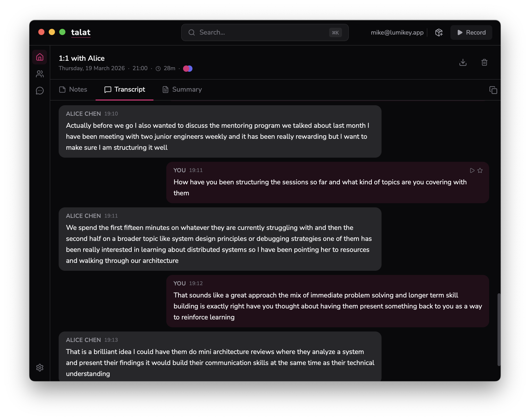Image resolution: width=530 pixels, height=420 pixels.
Task: Delete meeting using trash icon
Action: coord(484,62)
